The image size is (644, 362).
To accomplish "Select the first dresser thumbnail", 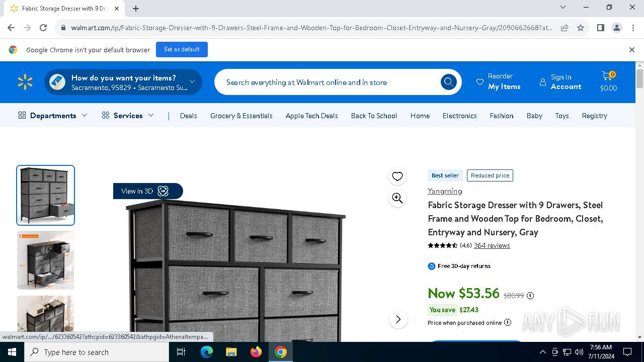I will [46, 195].
